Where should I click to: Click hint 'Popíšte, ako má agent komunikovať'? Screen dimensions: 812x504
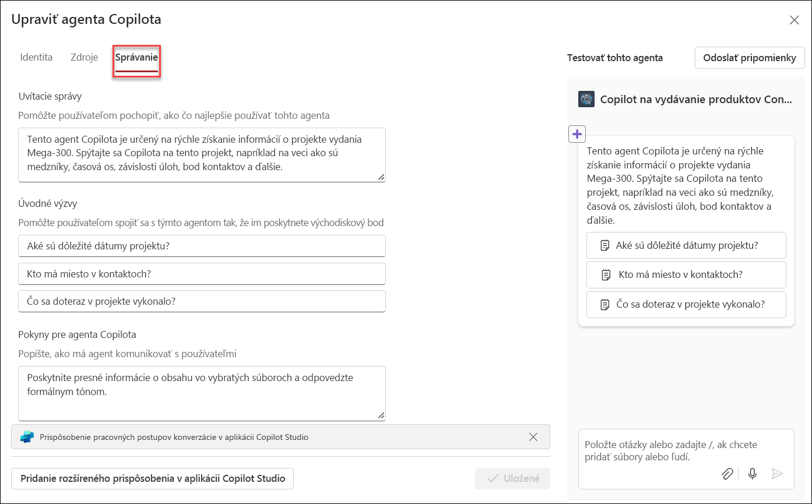(127, 354)
